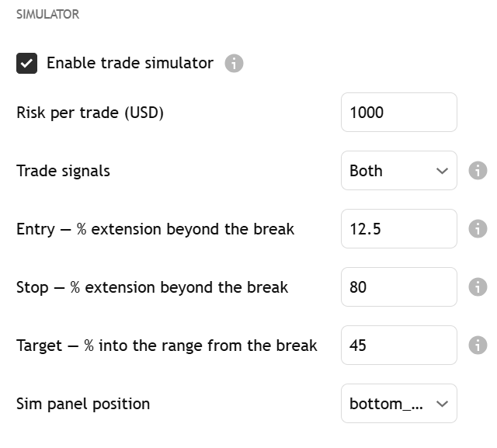Click info icon beside Enable trade simulator
The width and height of the screenshot is (497, 448).
coord(234,64)
